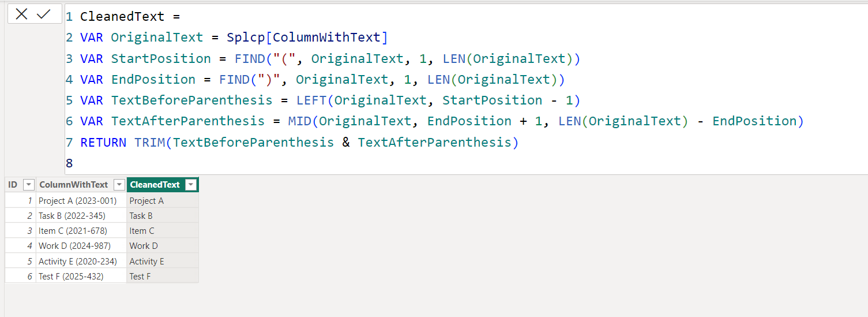Select cell 'Task B (2022-345)'

(81, 215)
